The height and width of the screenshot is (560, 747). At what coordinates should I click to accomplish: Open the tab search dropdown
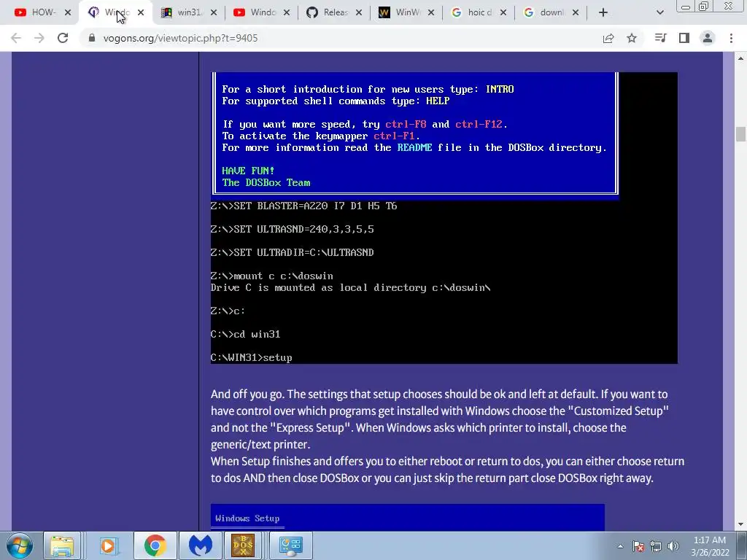tap(659, 13)
